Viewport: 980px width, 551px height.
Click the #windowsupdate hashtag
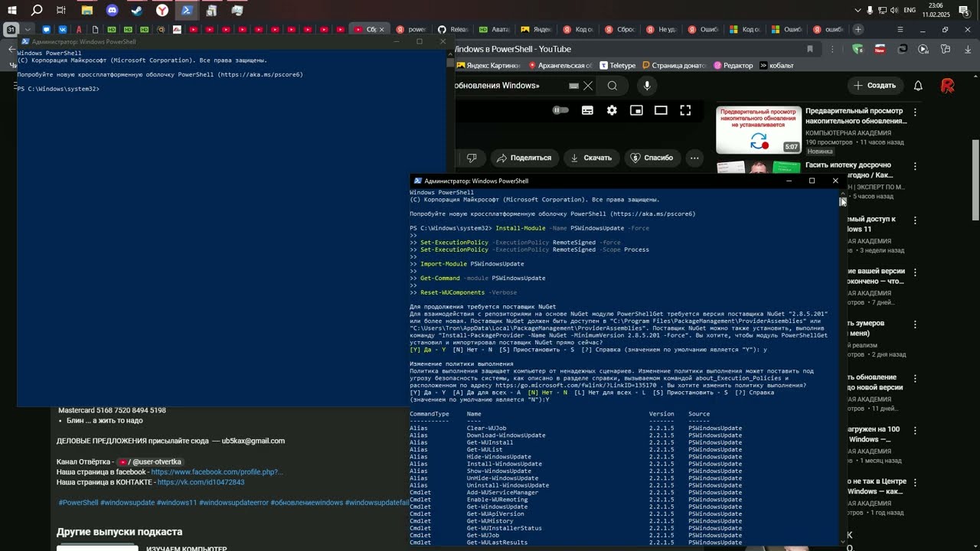click(127, 503)
